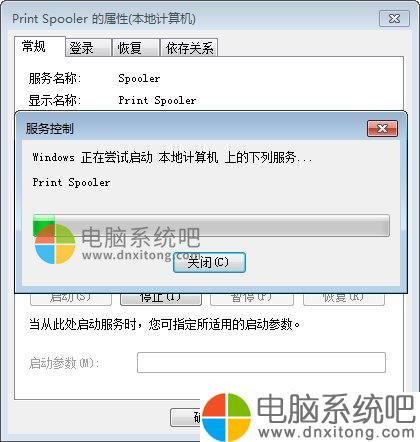Click the 恢复(R) resume button

tap(344, 299)
